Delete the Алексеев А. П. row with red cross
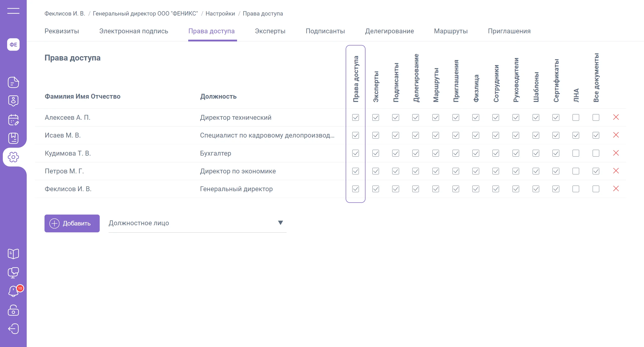This screenshot has width=644, height=347. [616, 117]
